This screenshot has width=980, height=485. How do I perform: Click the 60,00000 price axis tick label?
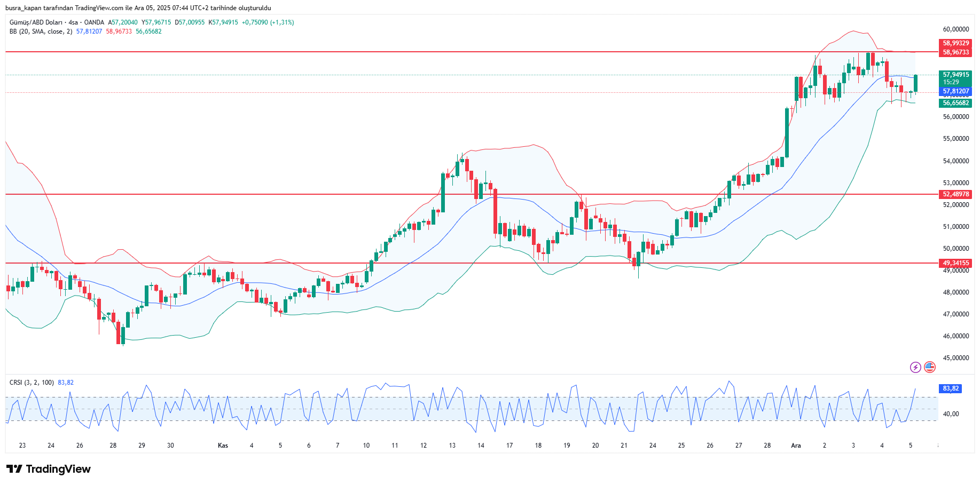[x=955, y=29]
